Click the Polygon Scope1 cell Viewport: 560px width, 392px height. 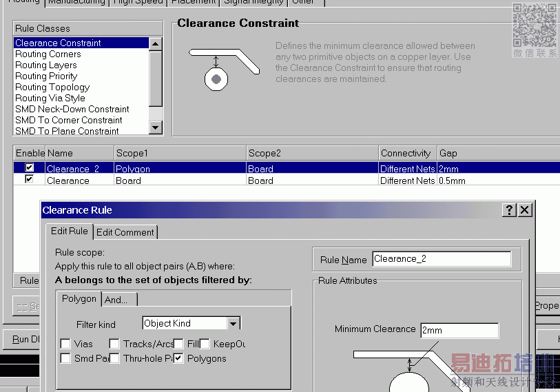pyautogui.click(x=180, y=169)
